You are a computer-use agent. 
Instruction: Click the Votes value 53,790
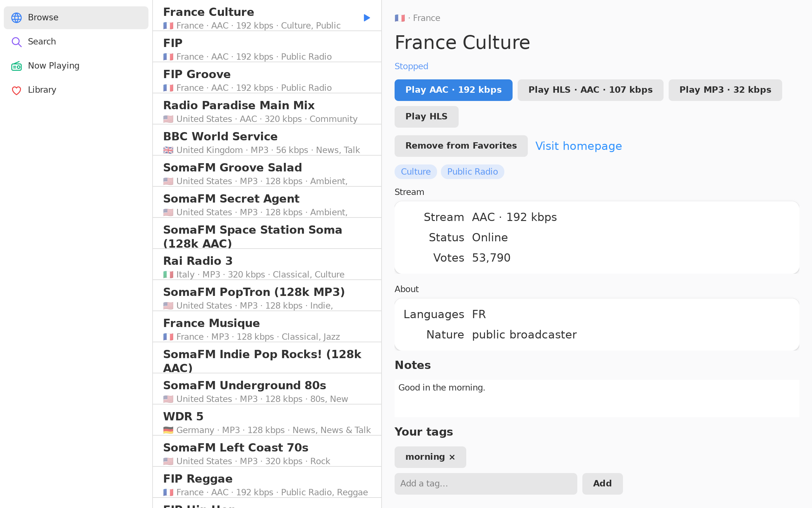coord(491,258)
